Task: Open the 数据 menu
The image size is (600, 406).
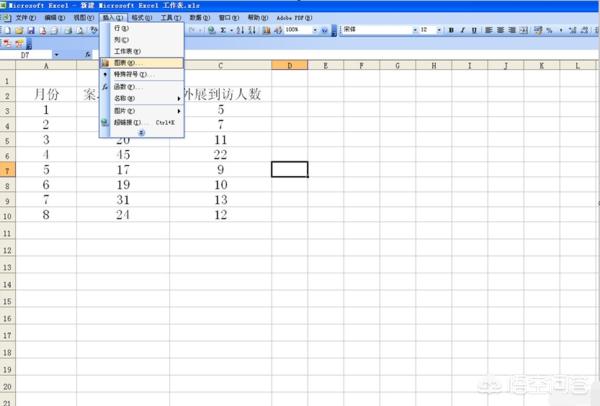Action: tap(200, 18)
